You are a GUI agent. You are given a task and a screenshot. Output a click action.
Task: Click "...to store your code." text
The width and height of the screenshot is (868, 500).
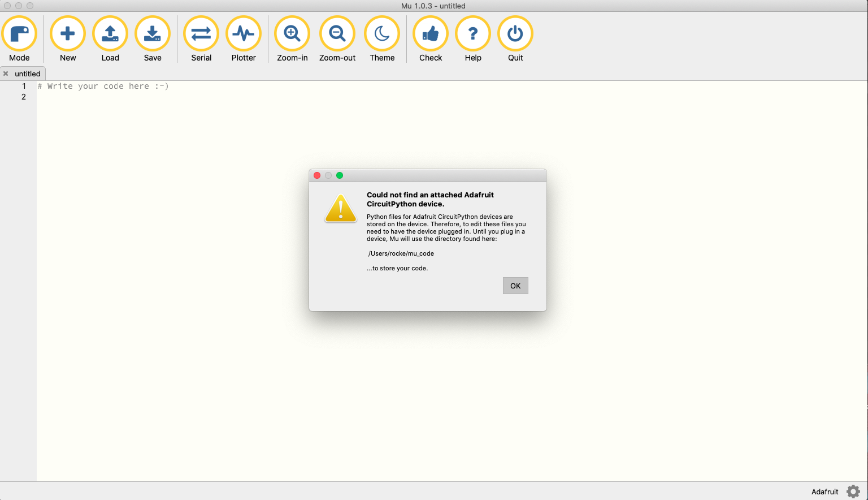click(397, 268)
